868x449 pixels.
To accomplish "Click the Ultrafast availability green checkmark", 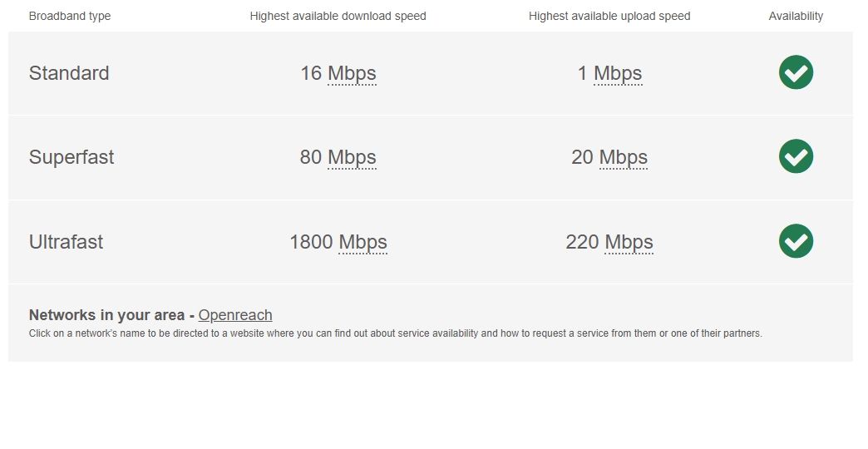I will (x=796, y=241).
